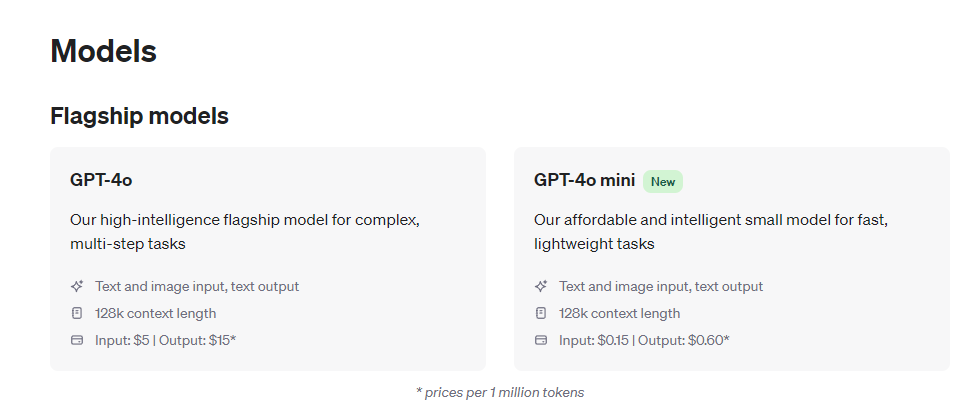Open the GPT-4o mini model title
Image resolution: width=969 pixels, height=413 pixels.
(584, 180)
